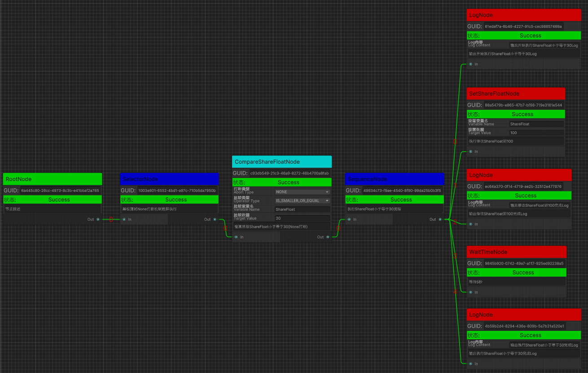The height and width of the screenshot is (373, 588).
Task: Select the CompareShareFloatNode title header
Action: [282, 162]
